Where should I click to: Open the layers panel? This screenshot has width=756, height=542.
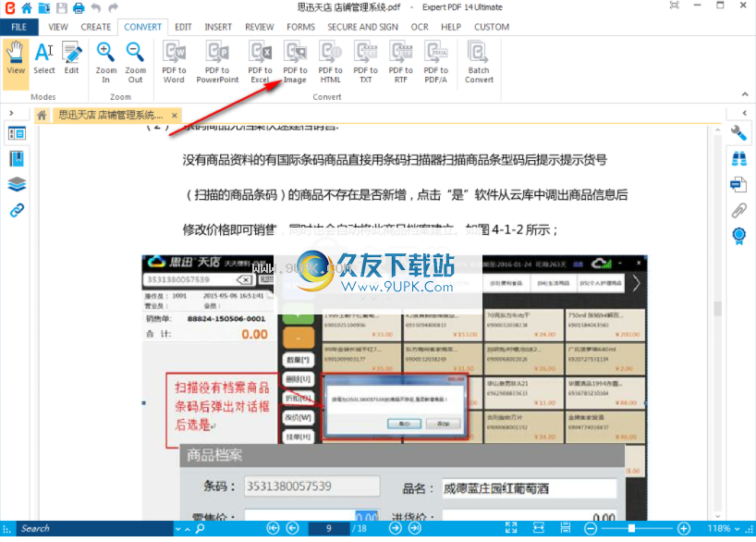point(17,184)
